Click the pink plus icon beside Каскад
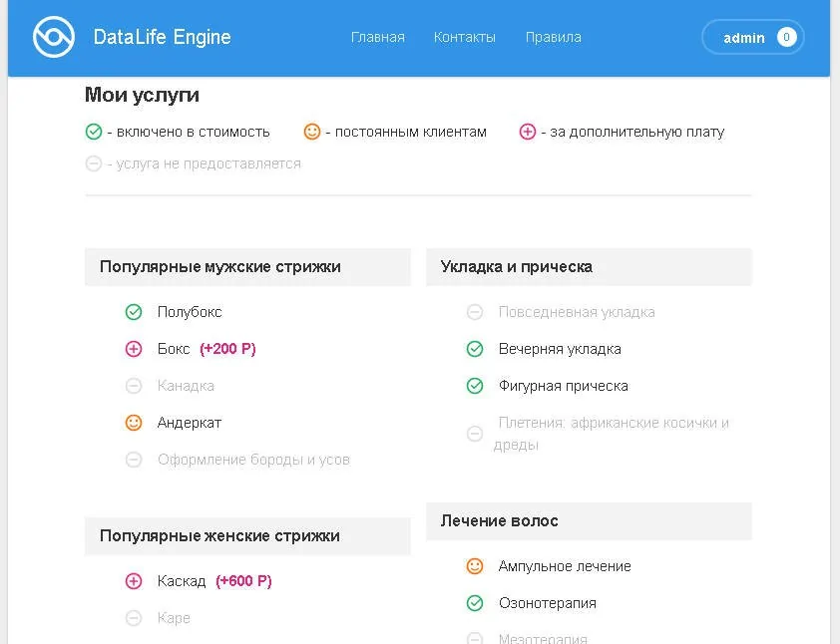 click(x=134, y=581)
